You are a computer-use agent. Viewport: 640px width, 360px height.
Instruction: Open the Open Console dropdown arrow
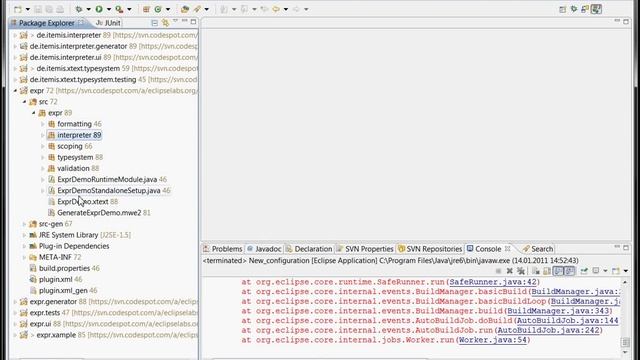coord(626,271)
